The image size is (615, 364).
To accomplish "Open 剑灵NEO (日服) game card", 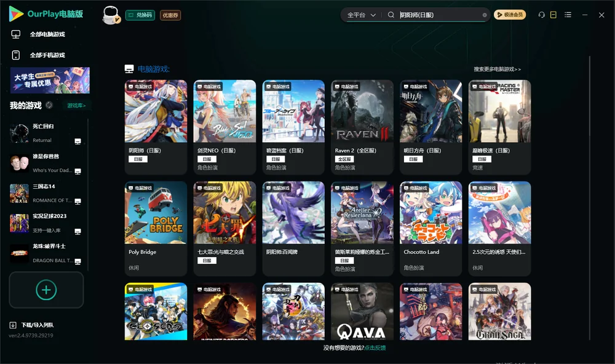I will click(x=224, y=127).
